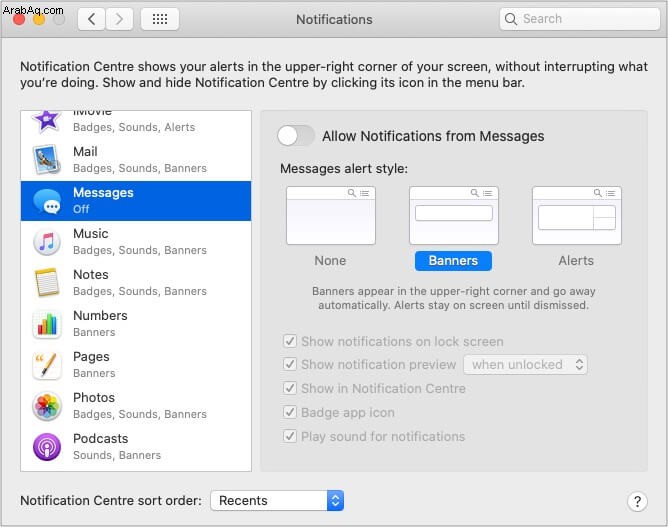Select Notes in the app list
The width and height of the screenshot is (668, 527).
[x=136, y=282]
